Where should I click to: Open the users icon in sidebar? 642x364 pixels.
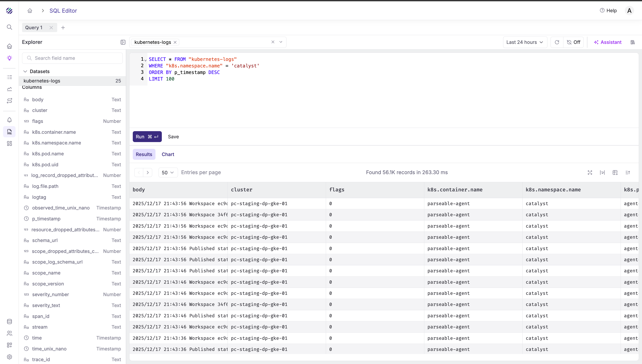tap(10, 333)
